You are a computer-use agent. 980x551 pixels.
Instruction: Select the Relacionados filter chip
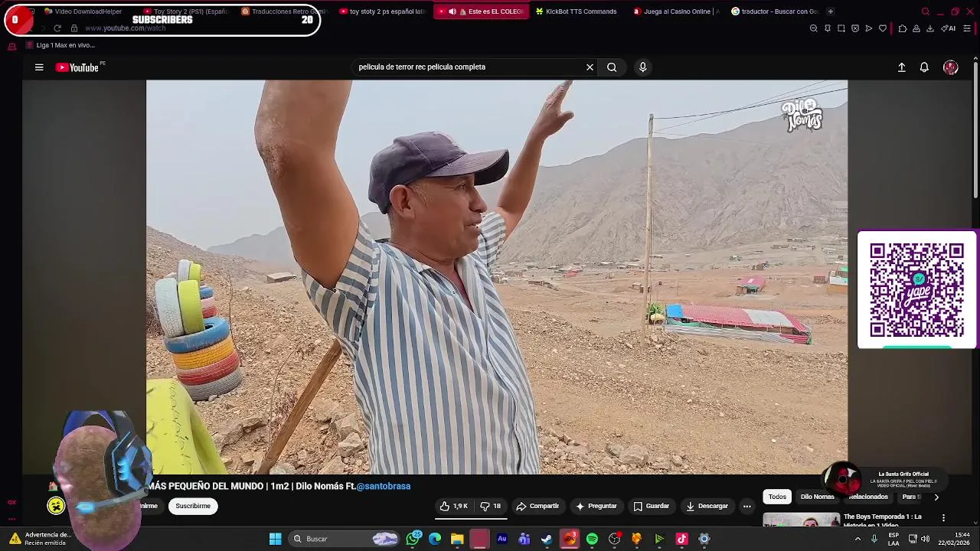click(x=868, y=497)
